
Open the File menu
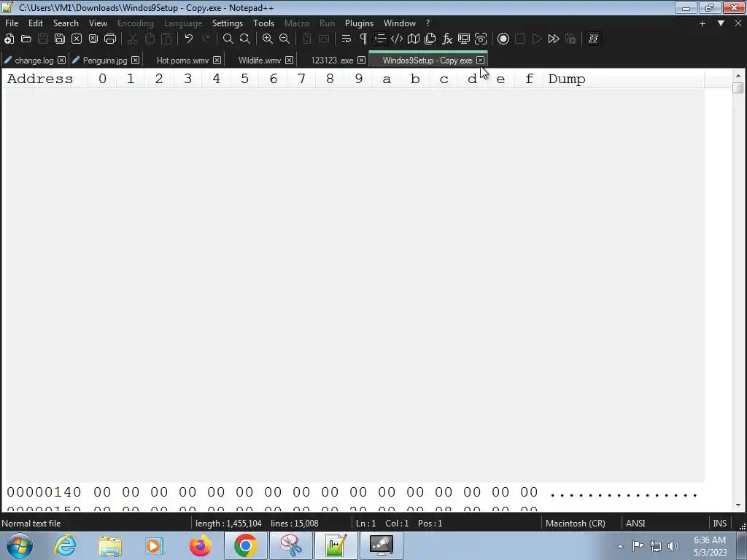click(12, 23)
